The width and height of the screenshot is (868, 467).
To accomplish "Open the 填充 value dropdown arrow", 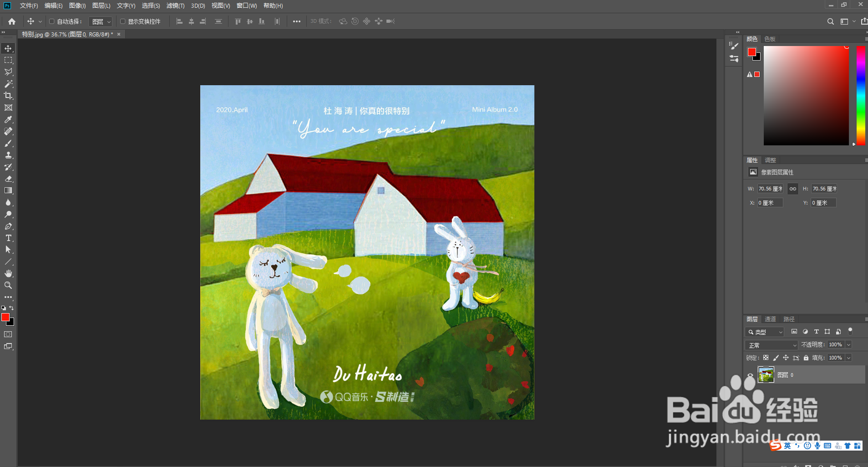I will pyautogui.click(x=848, y=358).
